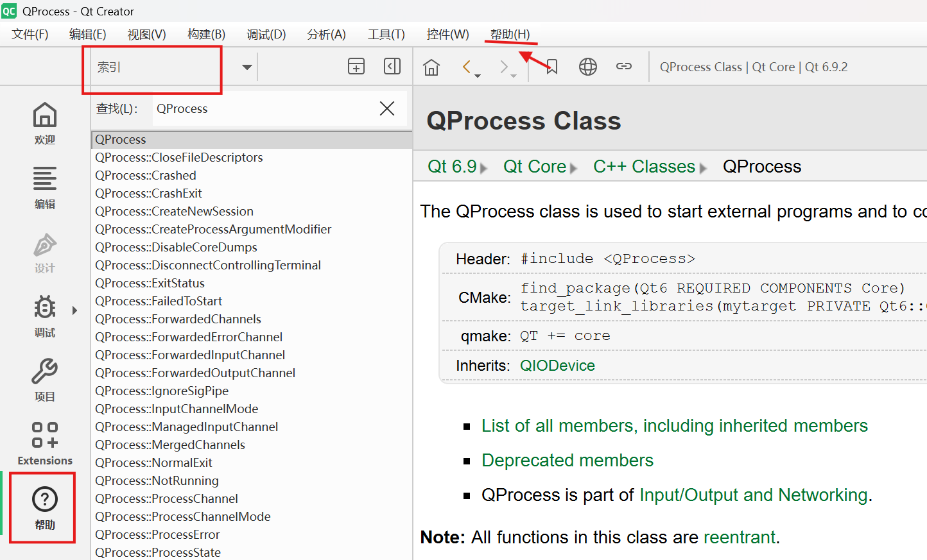The image size is (927, 560).
Task: Add a bookmark for this page
Action: tap(552, 67)
